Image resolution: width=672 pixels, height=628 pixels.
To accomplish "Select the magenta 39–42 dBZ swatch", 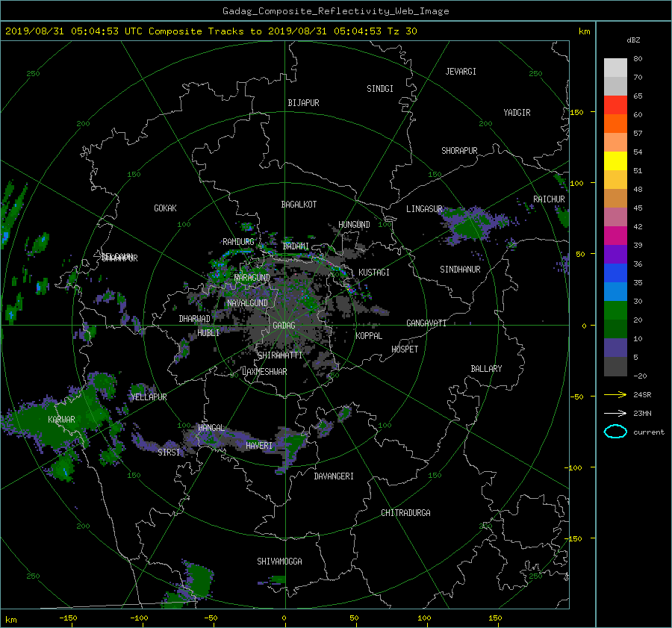I will [615, 236].
